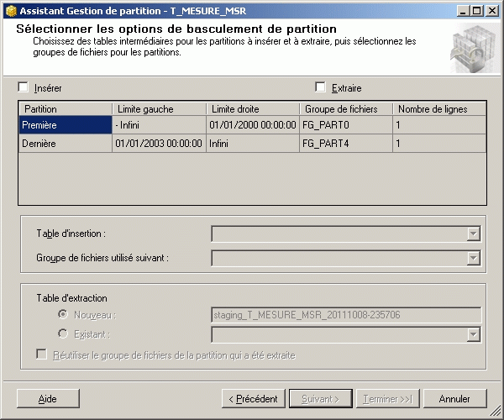Click the wizard title bar app icon
This screenshot has width=504, height=420.
pos(9,10)
